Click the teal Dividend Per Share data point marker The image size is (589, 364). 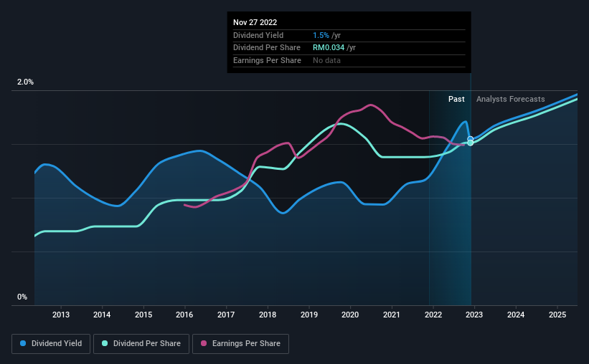[x=471, y=143]
